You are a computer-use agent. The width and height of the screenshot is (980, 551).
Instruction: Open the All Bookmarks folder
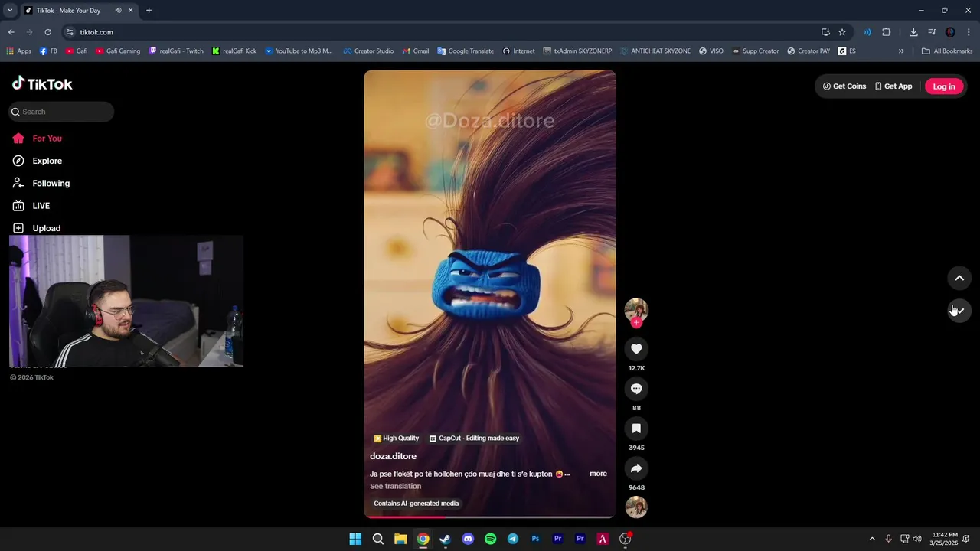coord(947,51)
